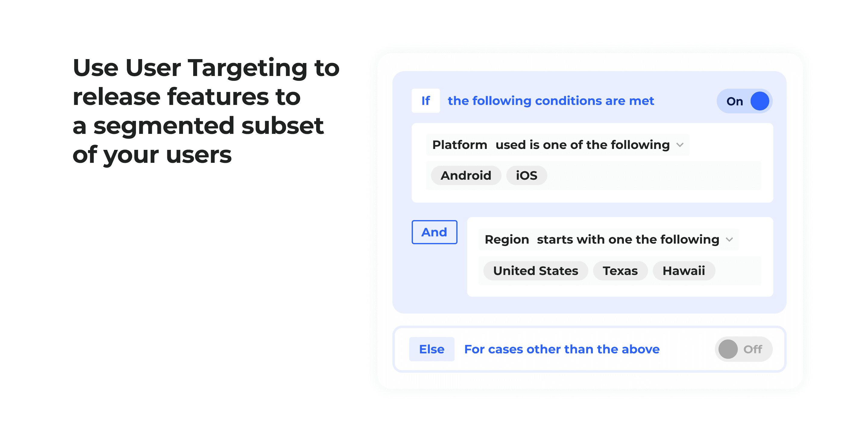Screen dimensions: 868x442
Task: Click 'the following conditions are met' text
Action: pos(551,101)
